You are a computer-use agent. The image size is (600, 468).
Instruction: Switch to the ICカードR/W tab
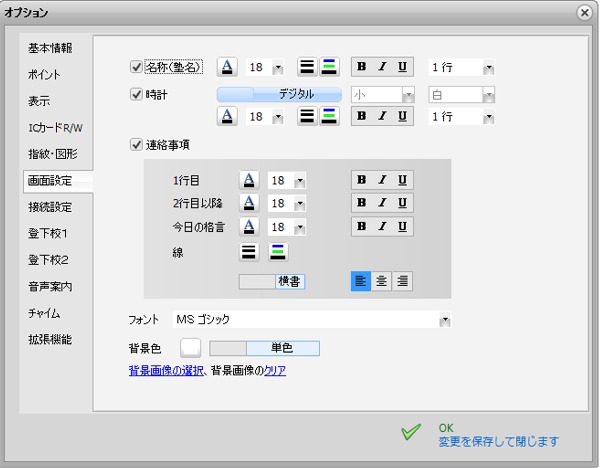click(55, 128)
